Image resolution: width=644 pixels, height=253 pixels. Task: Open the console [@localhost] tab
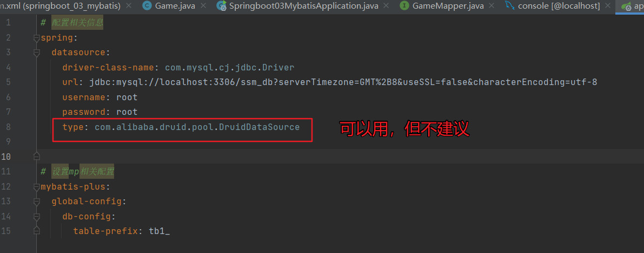[x=559, y=6]
